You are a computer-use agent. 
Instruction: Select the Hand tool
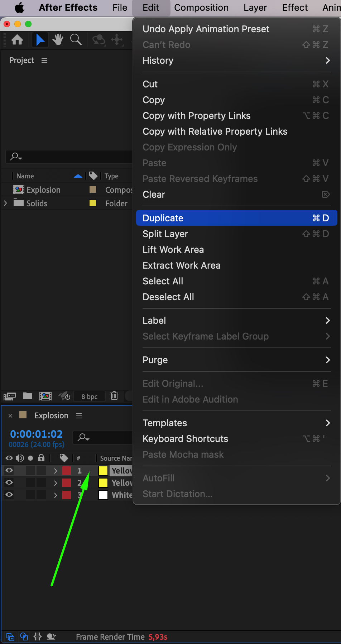pyautogui.click(x=58, y=40)
